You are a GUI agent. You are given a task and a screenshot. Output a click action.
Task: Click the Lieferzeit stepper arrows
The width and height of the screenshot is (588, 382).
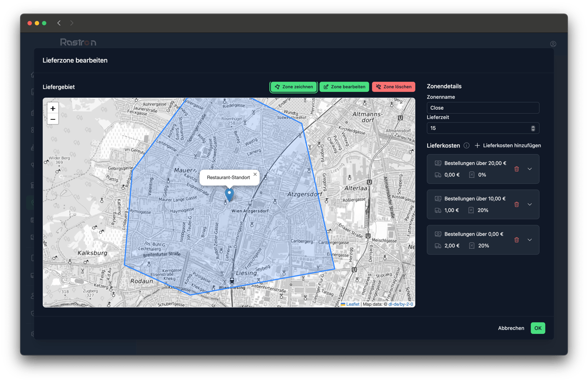[x=533, y=129]
